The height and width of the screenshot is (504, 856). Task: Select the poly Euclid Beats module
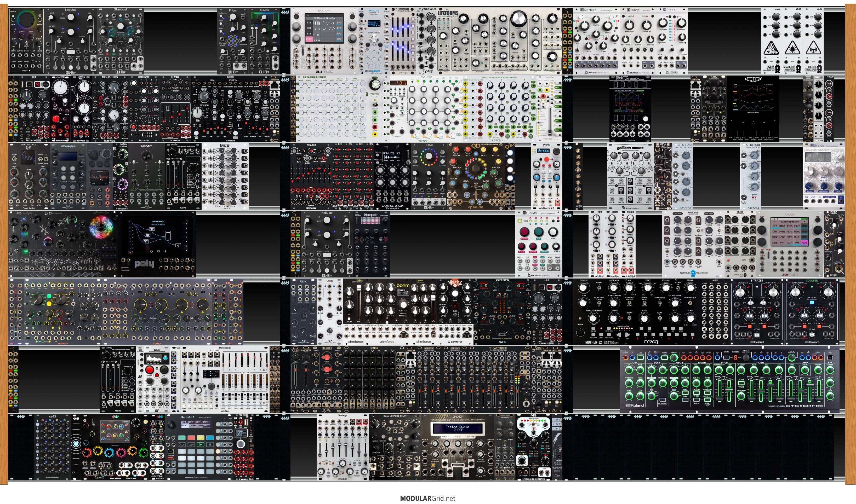tap(157, 244)
